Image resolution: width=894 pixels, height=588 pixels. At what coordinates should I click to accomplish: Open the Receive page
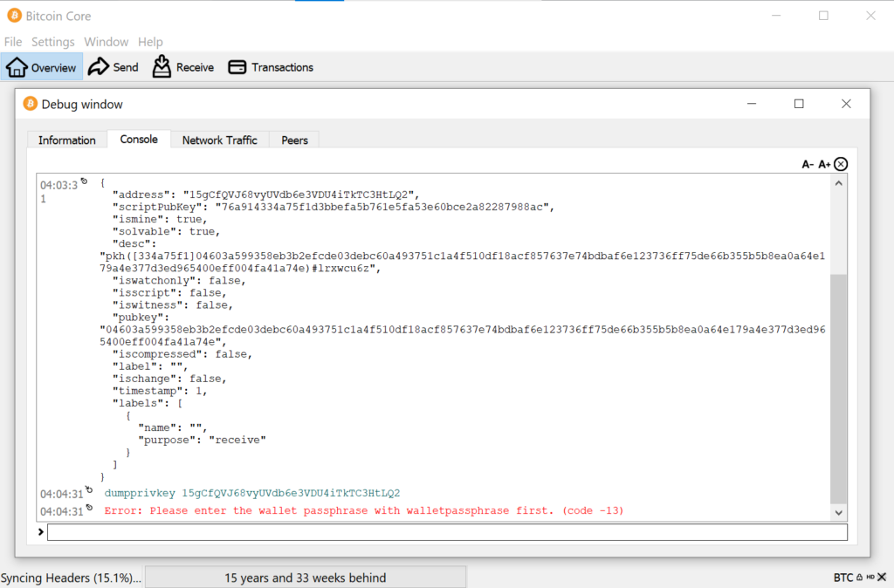183,66
